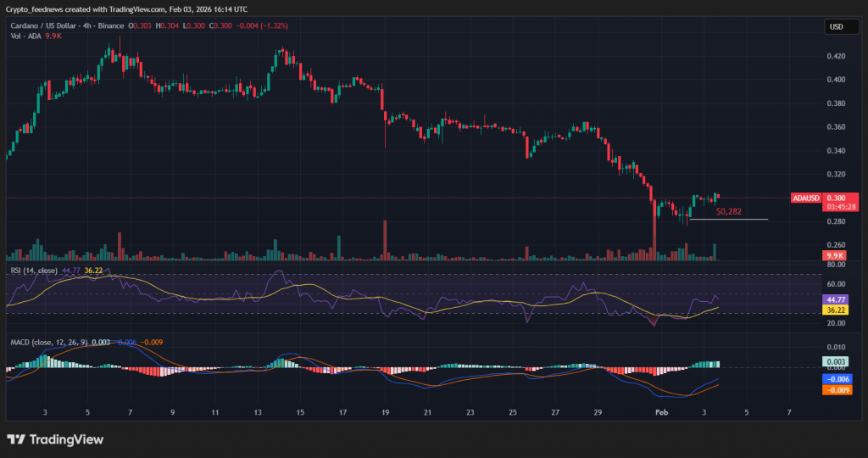Image resolution: width=868 pixels, height=458 pixels.
Task: Click the L0.300 low value in legend
Action: point(194,26)
